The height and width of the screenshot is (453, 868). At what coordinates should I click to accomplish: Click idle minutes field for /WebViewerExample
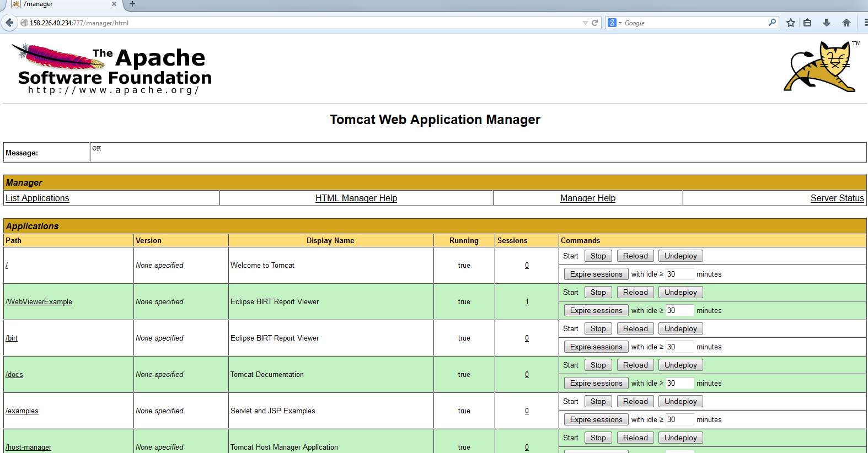coord(679,310)
